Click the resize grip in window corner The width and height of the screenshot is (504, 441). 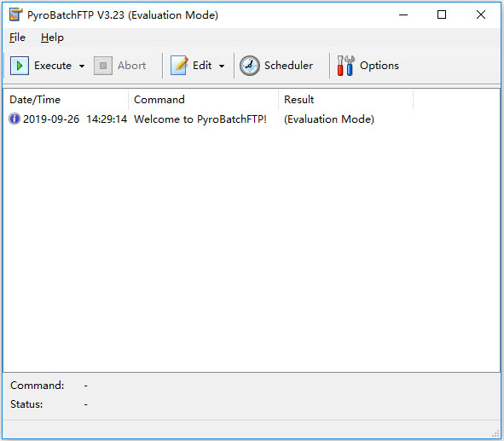496,433
